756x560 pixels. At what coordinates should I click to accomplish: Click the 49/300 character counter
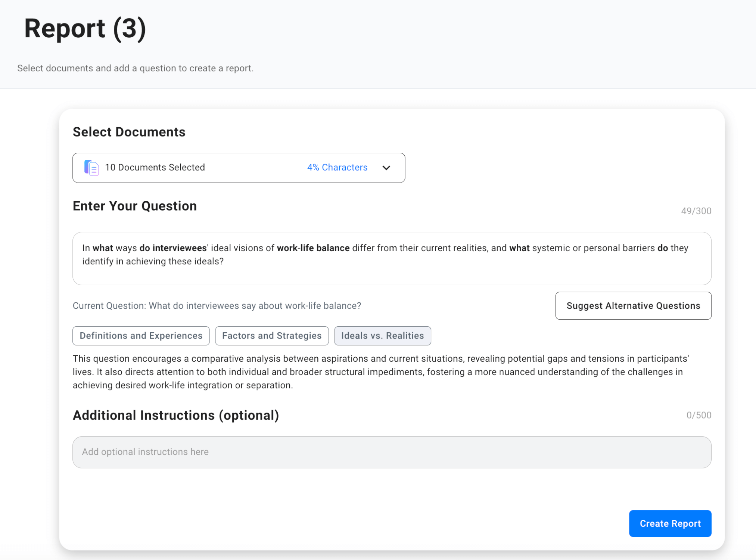click(x=696, y=211)
